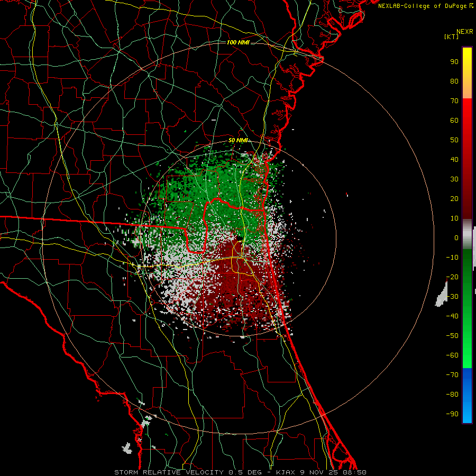Click the -50 value on velocity scale

point(452,336)
